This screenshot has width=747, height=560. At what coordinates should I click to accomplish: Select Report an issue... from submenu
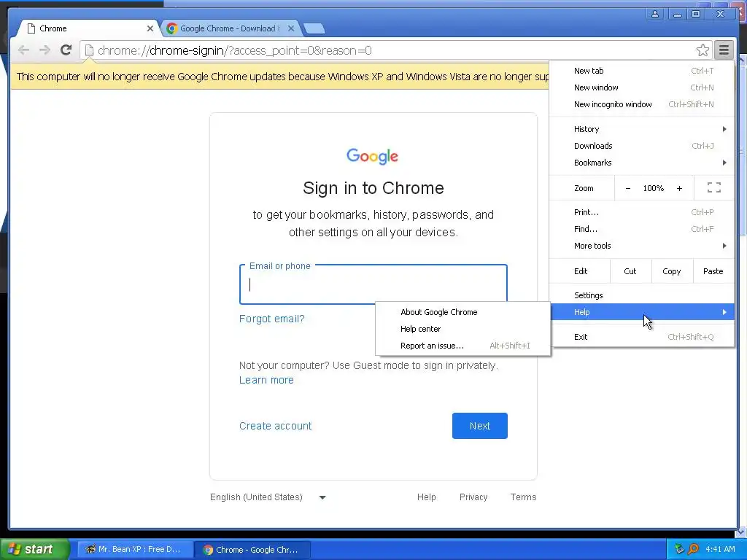pyautogui.click(x=463, y=346)
